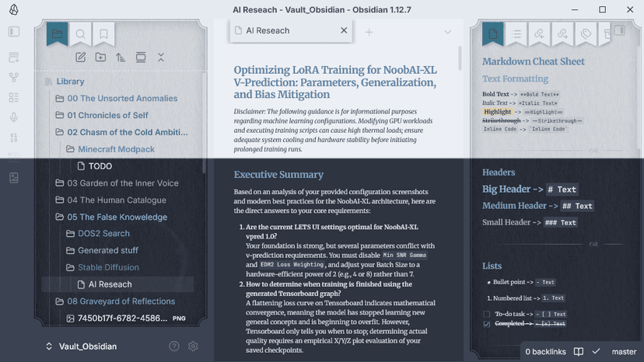The height and width of the screenshot is (362, 644).
Task: Open the TODO note in file tree
Action: (100, 166)
